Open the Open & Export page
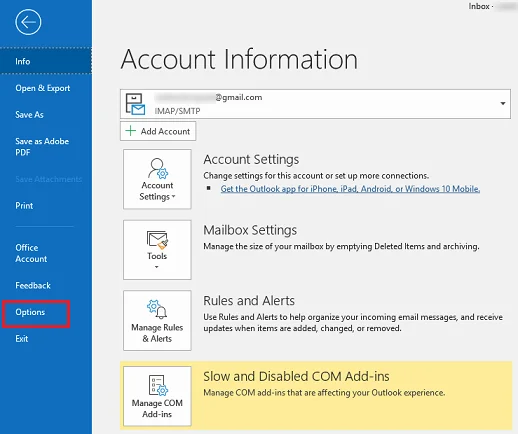This screenshot has height=434, width=518. coord(43,88)
